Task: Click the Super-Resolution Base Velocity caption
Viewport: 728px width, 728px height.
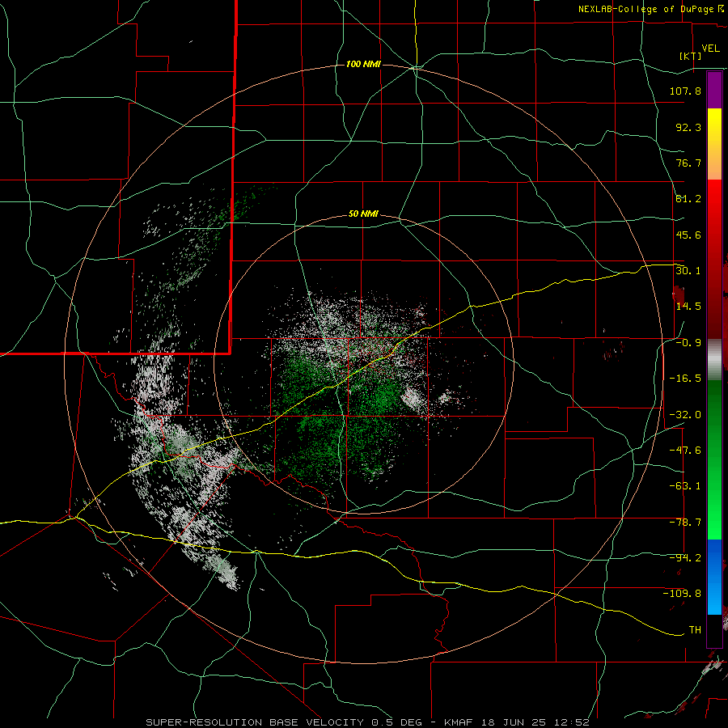Action: click(368, 722)
